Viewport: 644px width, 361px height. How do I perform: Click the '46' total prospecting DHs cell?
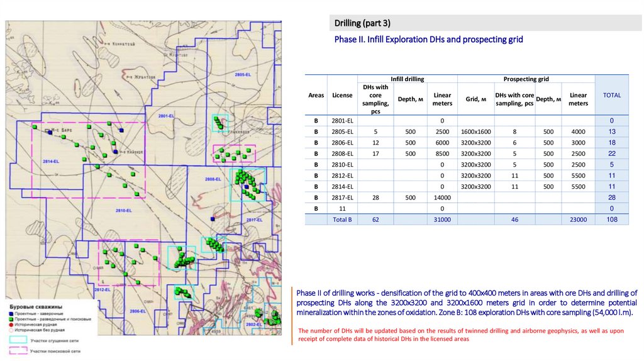514,219
